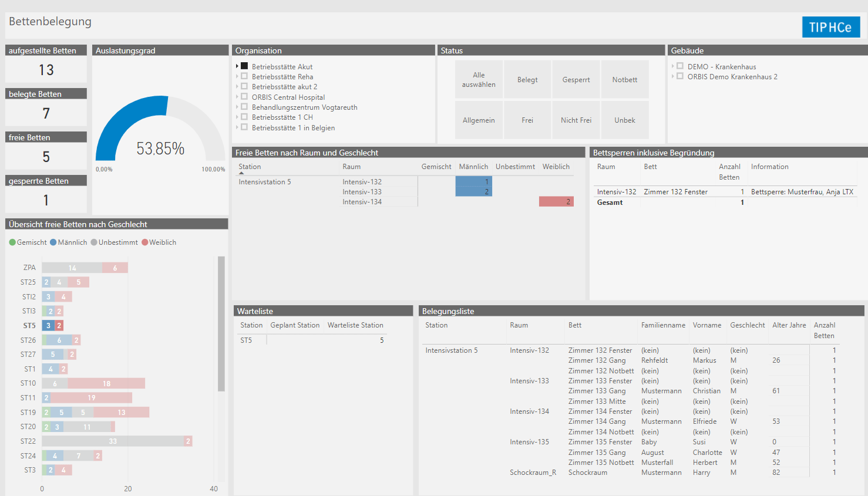
Task: Click the grey Unbestimmt legend dot
Action: [x=94, y=242]
